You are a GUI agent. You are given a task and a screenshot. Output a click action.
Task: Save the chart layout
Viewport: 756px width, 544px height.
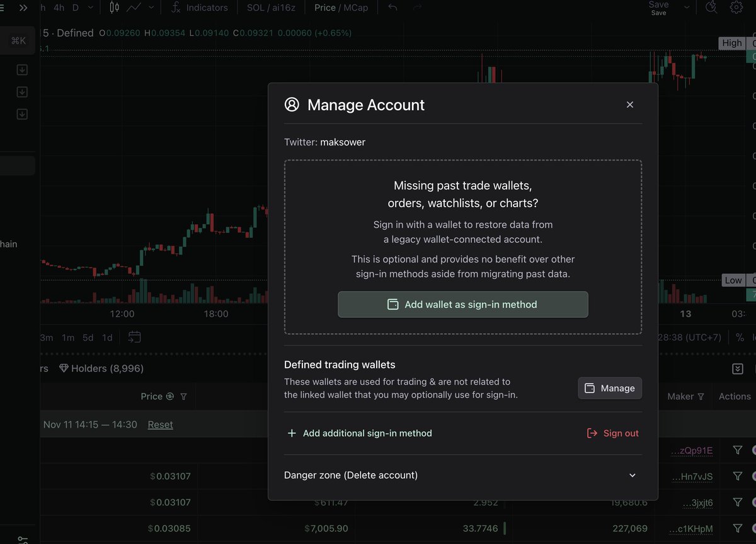pyautogui.click(x=658, y=8)
